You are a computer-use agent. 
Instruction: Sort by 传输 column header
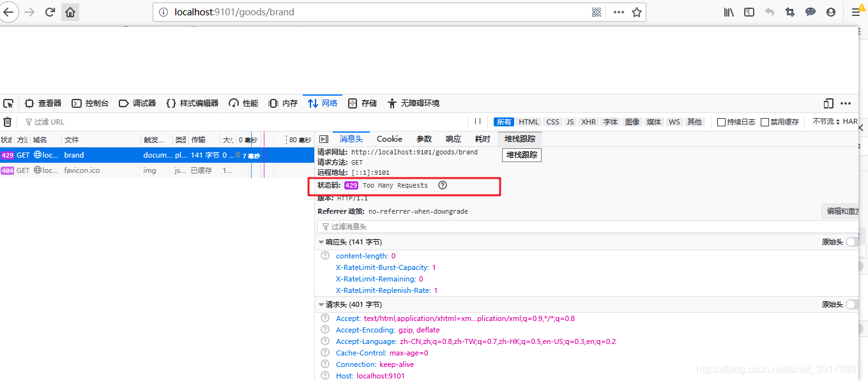click(204, 139)
